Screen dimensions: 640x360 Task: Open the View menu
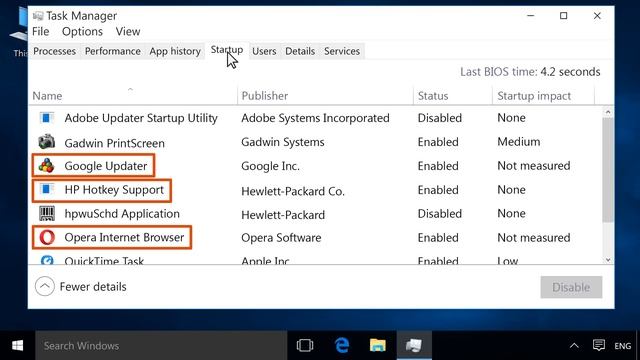pyautogui.click(x=128, y=31)
